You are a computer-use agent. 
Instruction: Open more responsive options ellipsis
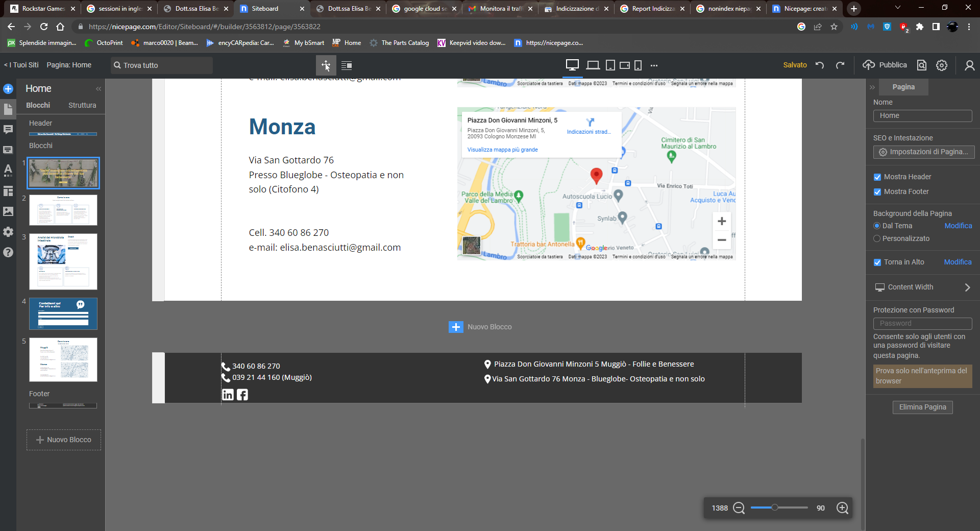click(x=654, y=65)
